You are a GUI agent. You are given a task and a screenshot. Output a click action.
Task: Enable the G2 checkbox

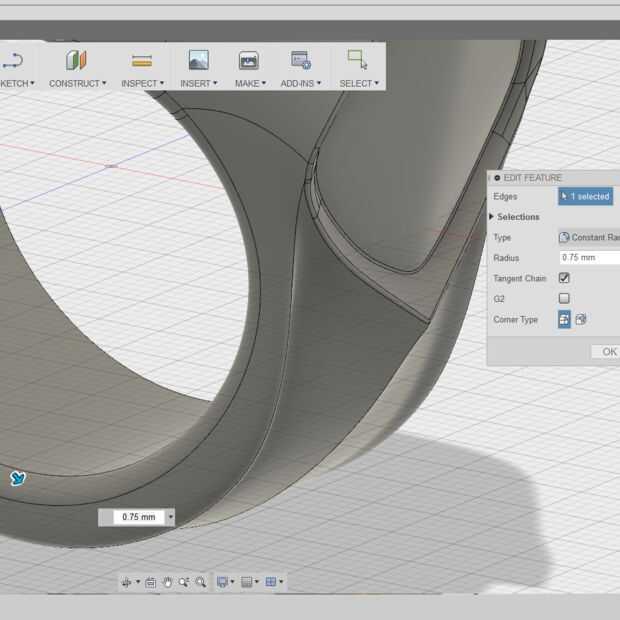[x=564, y=298]
